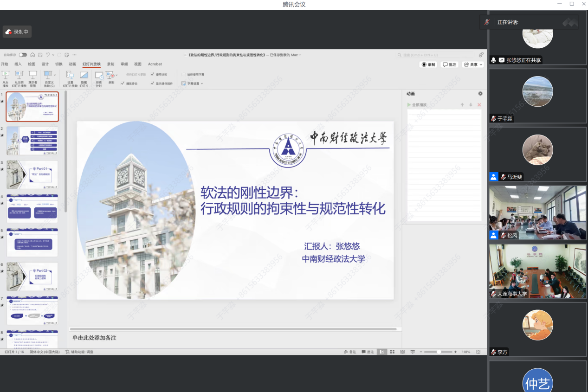Uncheck 显示媒体控件 checkbox
This screenshot has width=588, height=392.
[153, 84]
